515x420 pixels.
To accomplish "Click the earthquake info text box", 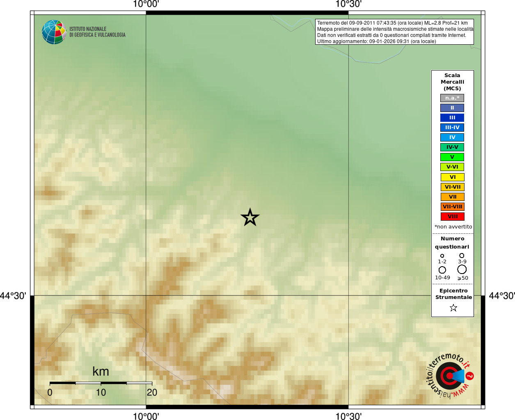I will (x=394, y=32).
